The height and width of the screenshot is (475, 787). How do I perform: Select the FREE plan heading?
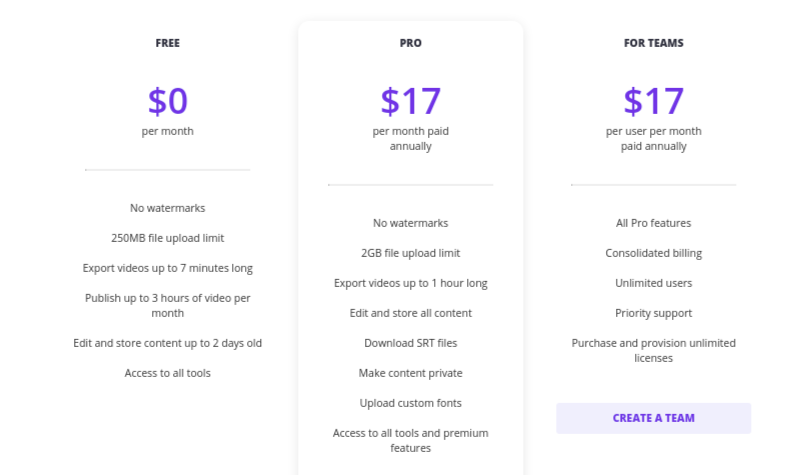pyautogui.click(x=168, y=43)
